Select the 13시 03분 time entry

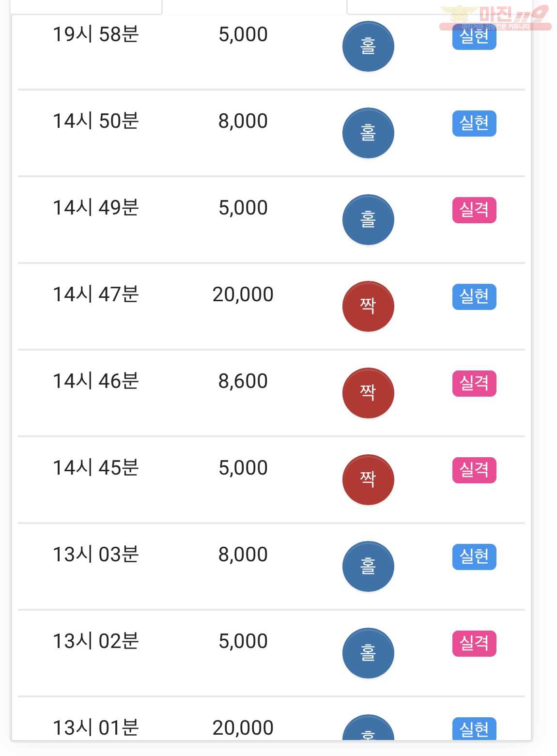(96, 555)
